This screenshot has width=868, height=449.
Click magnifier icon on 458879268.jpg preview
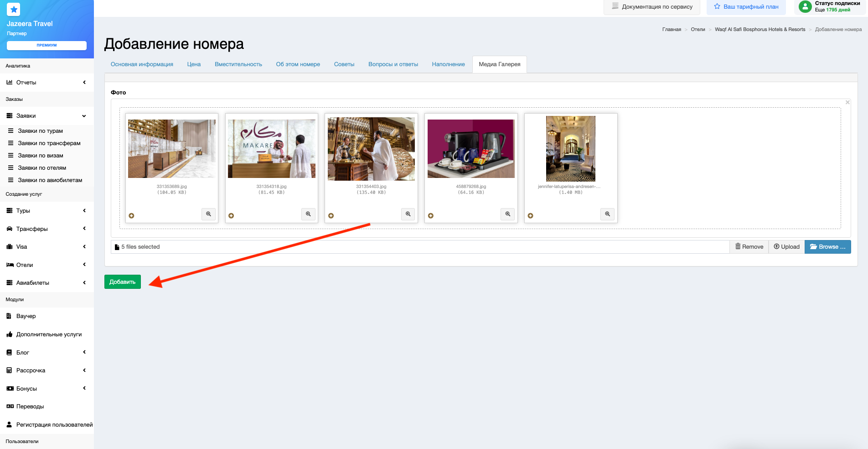coord(507,214)
